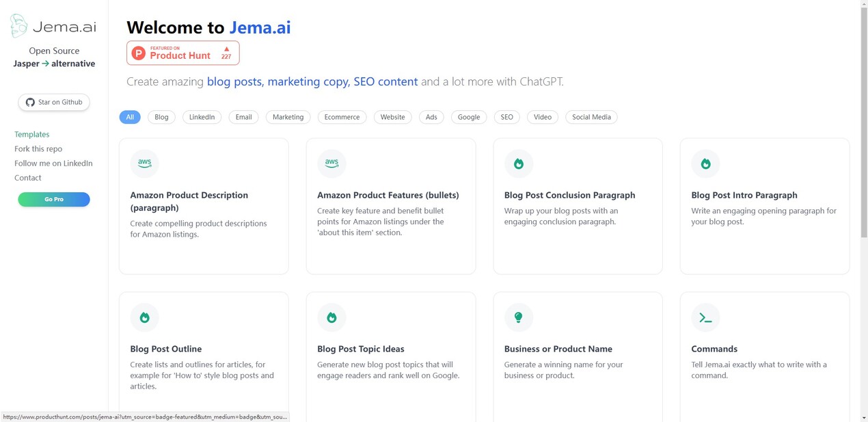Open Fork this repo link
Viewport: 868px width, 422px height.
[x=38, y=149]
